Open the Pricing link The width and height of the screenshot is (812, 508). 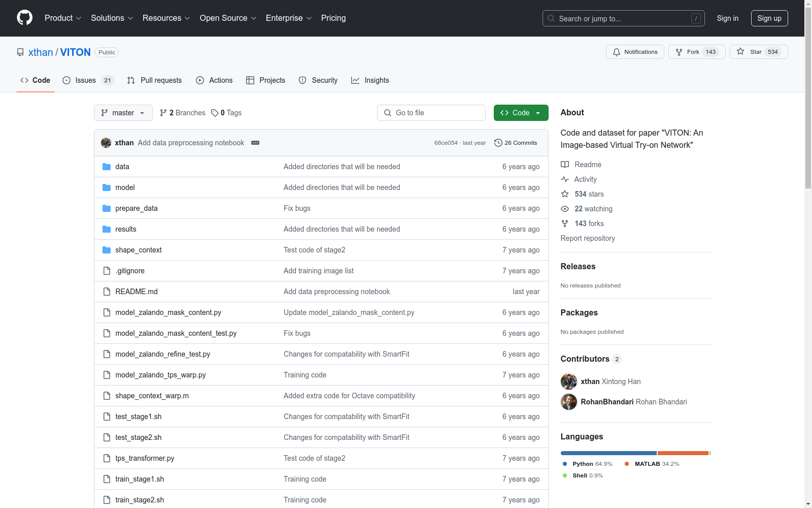333,18
